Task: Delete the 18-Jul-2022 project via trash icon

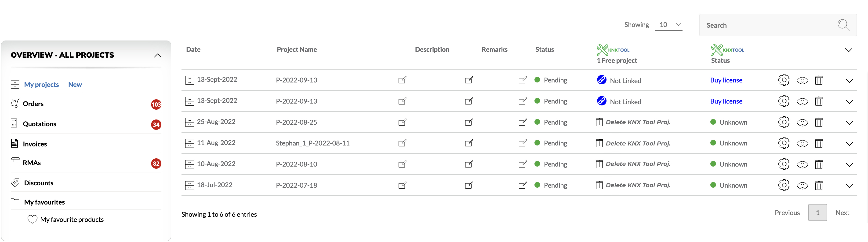Action: pyautogui.click(x=818, y=185)
